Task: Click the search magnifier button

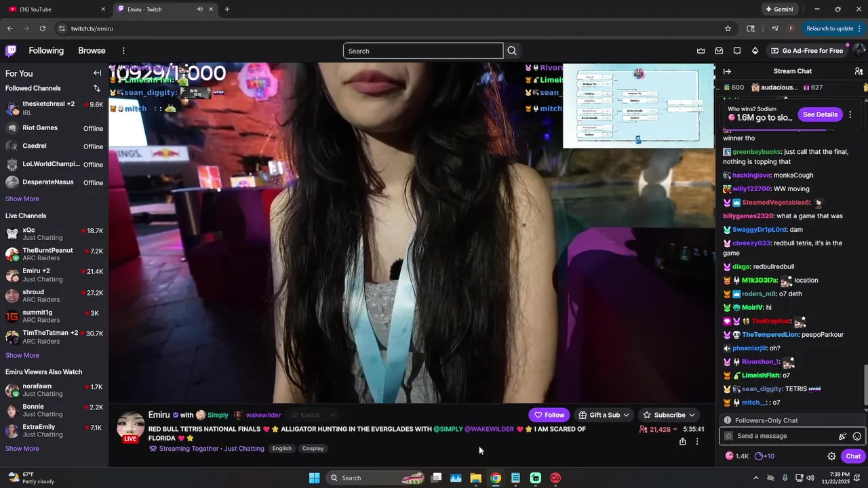Action: tap(512, 51)
